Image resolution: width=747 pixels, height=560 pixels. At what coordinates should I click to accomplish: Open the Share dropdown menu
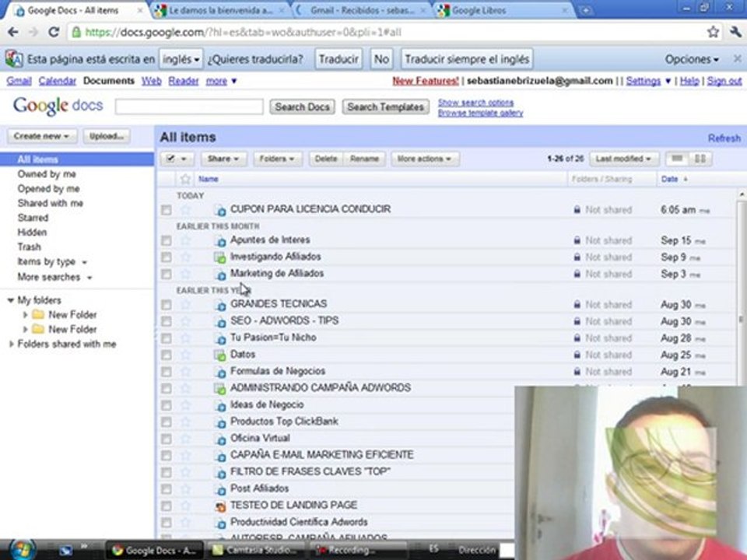tap(223, 159)
